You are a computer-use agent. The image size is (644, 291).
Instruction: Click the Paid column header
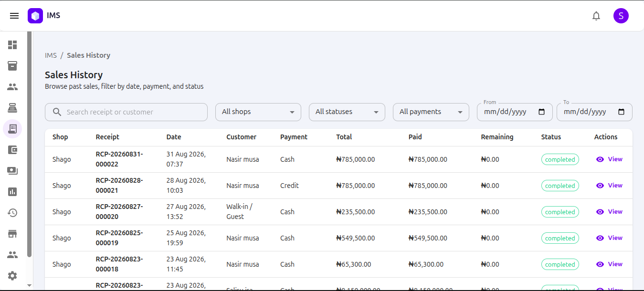tap(415, 137)
